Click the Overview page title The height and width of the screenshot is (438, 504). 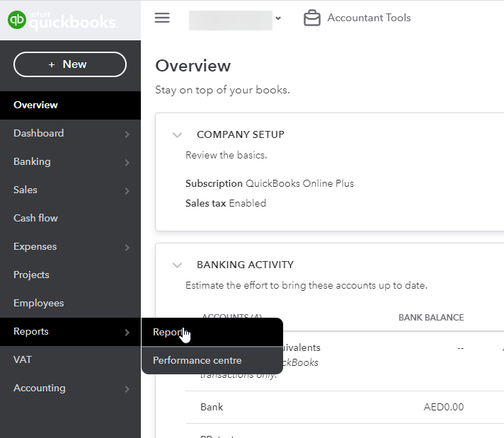[193, 66]
